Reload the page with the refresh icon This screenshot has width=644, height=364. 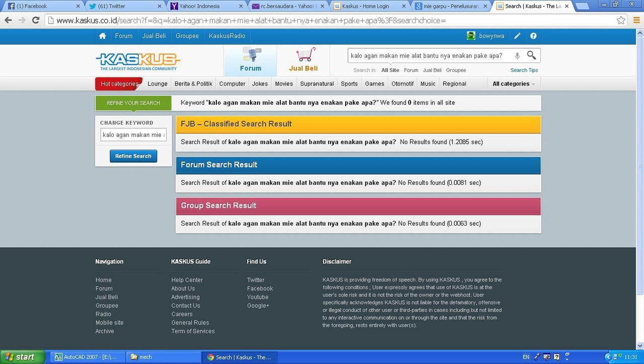coord(36,21)
